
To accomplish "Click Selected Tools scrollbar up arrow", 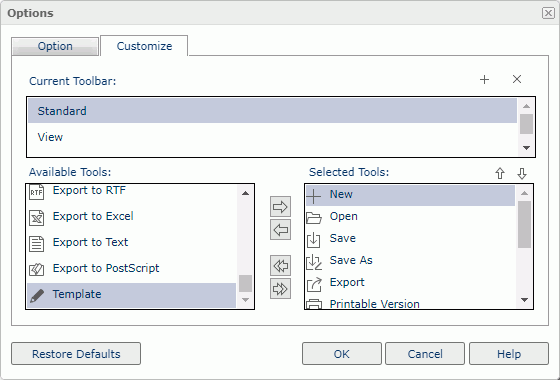I will 524,193.
